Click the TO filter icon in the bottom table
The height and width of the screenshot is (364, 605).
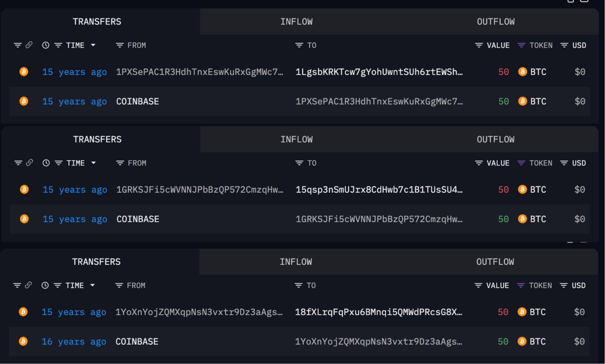pos(298,285)
